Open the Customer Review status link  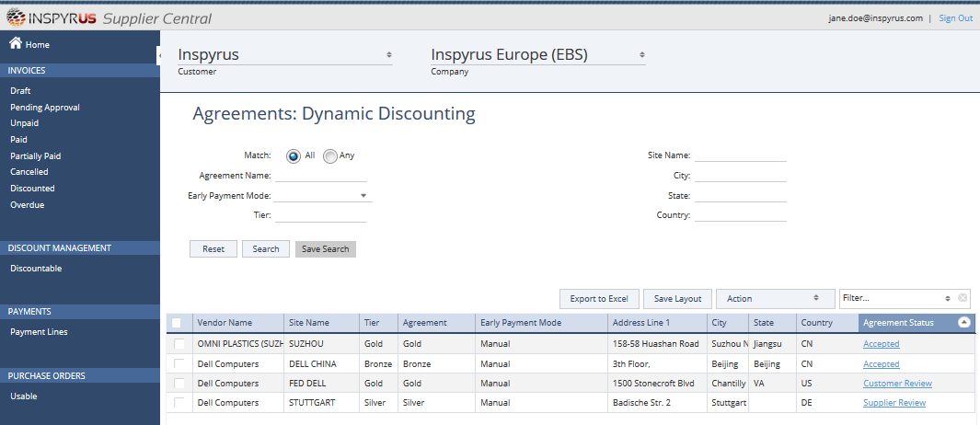[897, 383]
